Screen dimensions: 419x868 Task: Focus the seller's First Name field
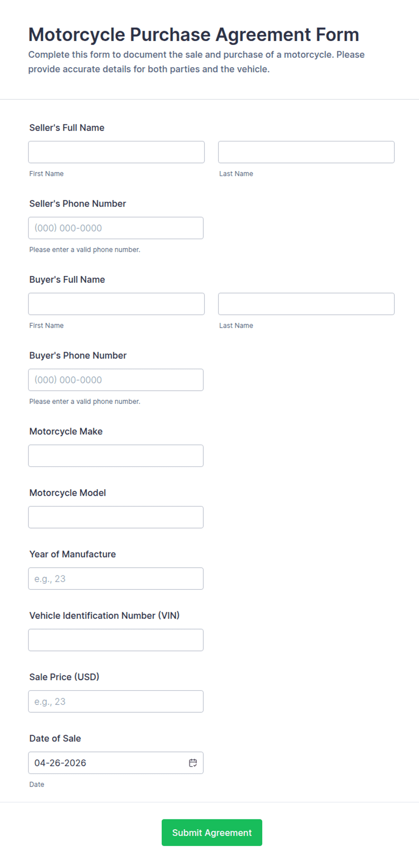point(116,152)
